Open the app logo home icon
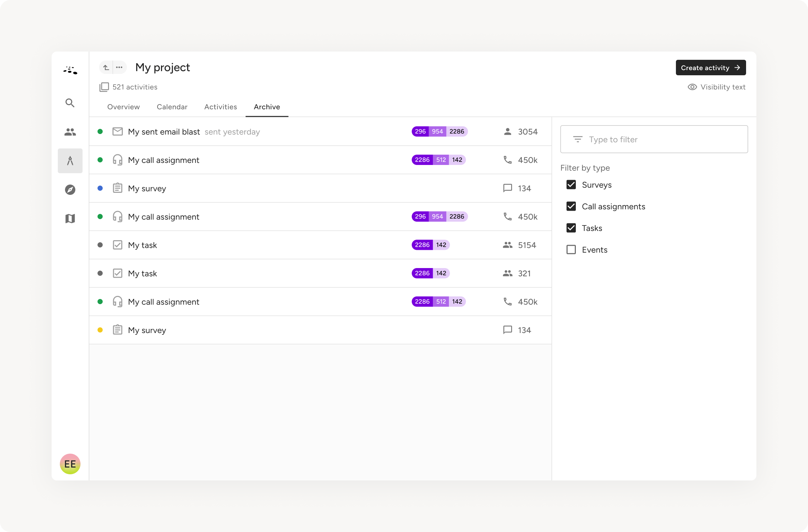808x532 pixels. [70, 70]
